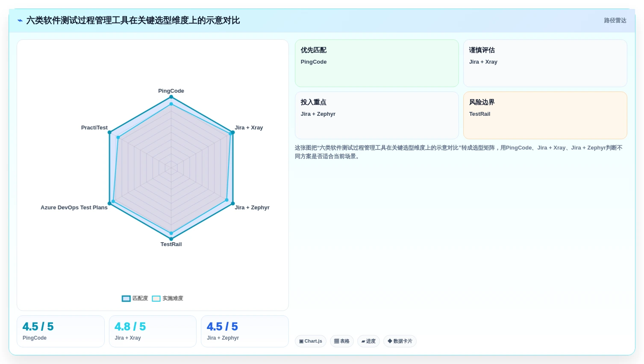Open the Chart.js tag
Image resolution: width=644 pixels, height=364 pixels.
(311, 341)
